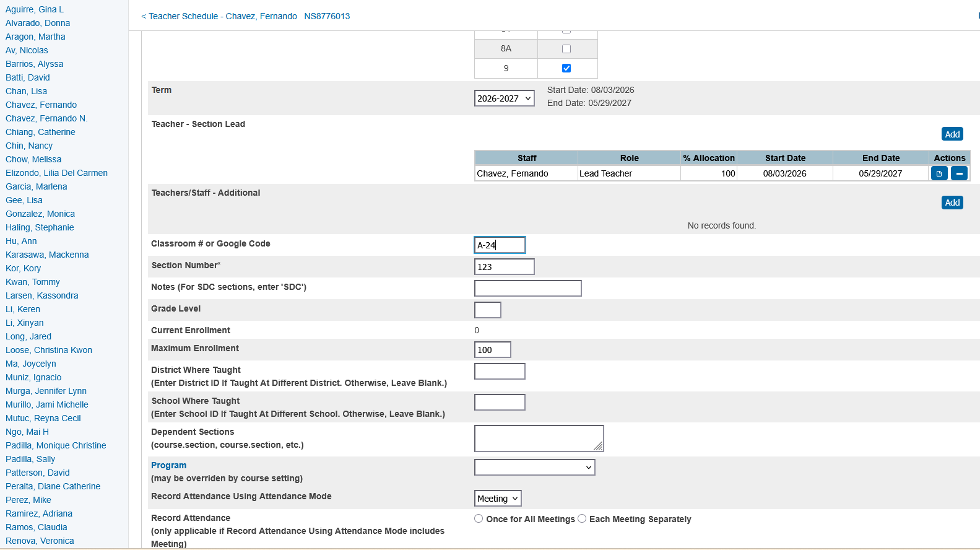Open teacher Murga, Jennifer Lynn

[46, 391]
